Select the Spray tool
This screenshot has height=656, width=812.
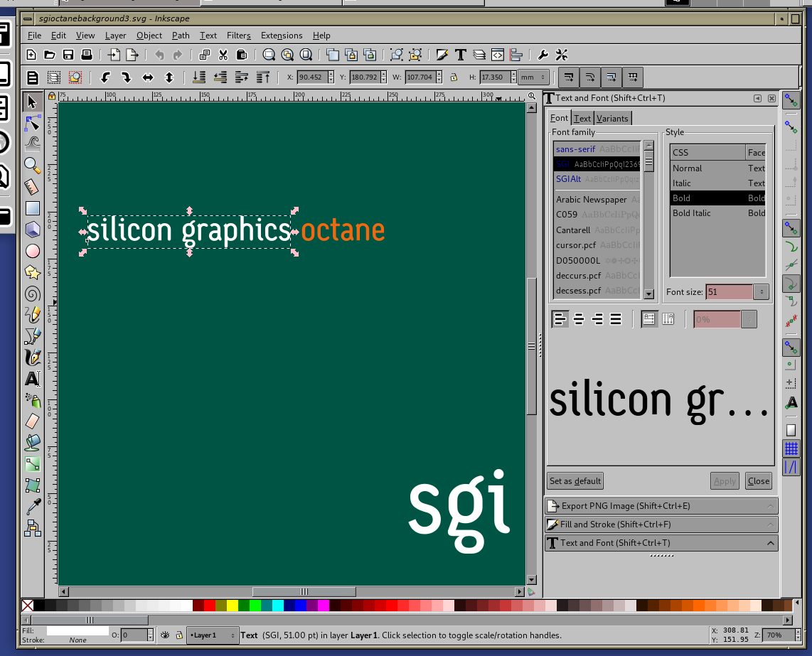(x=32, y=400)
